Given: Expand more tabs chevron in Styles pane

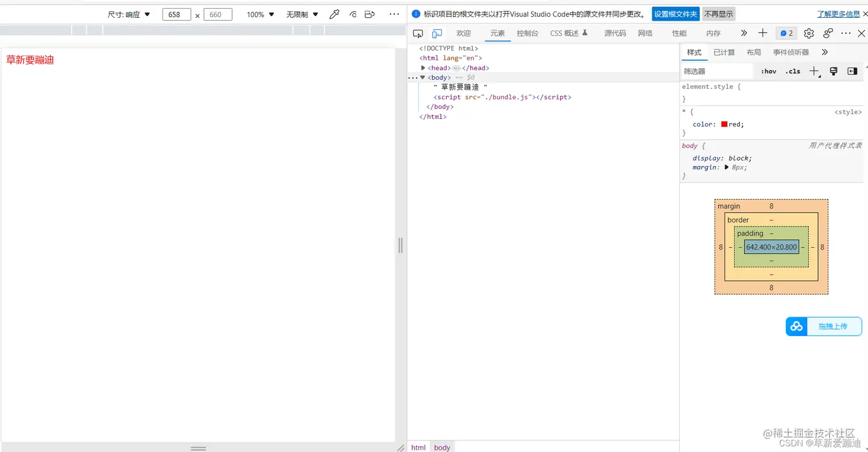Looking at the screenshot, I should (825, 52).
